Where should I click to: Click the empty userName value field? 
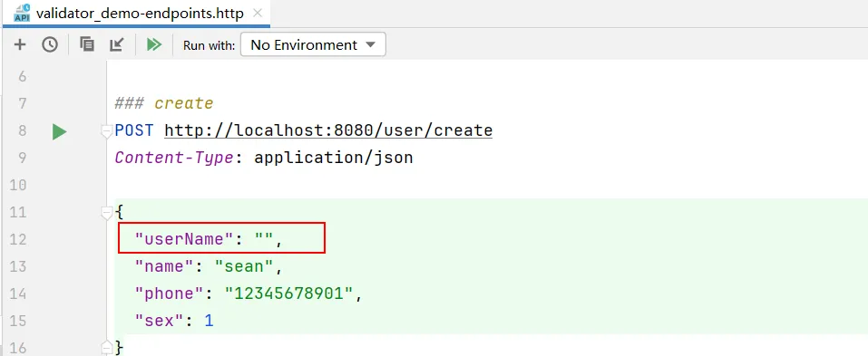[264, 239]
